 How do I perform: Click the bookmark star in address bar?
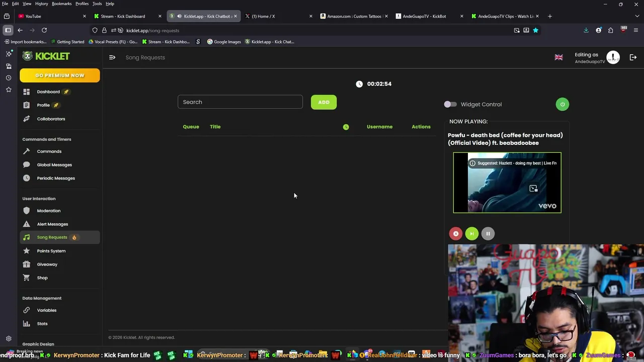click(x=535, y=30)
